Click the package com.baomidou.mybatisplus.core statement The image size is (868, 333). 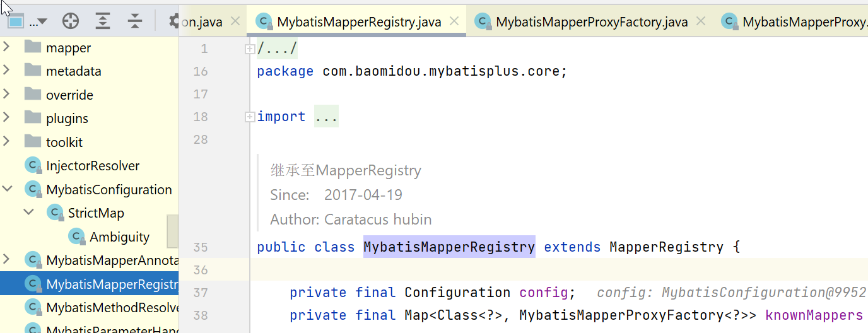pos(413,71)
